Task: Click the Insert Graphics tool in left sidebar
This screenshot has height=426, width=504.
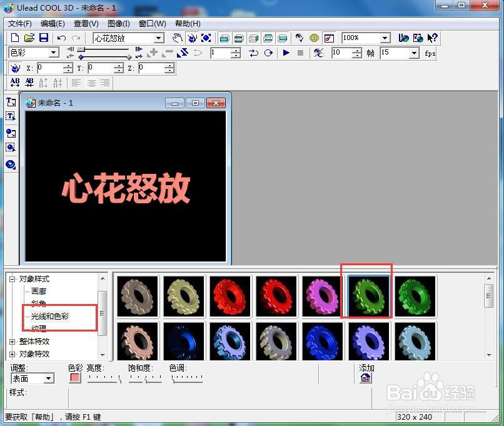Action: [x=11, y=133]
